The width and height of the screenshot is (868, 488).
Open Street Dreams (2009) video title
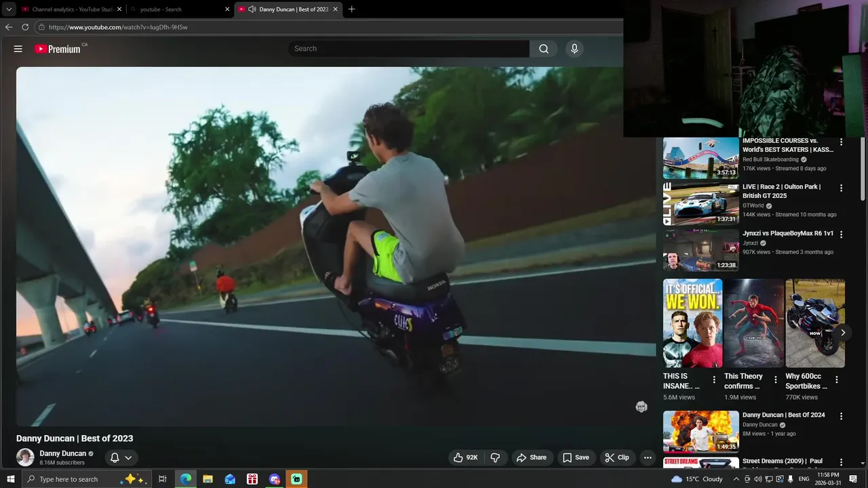[783, 462]
